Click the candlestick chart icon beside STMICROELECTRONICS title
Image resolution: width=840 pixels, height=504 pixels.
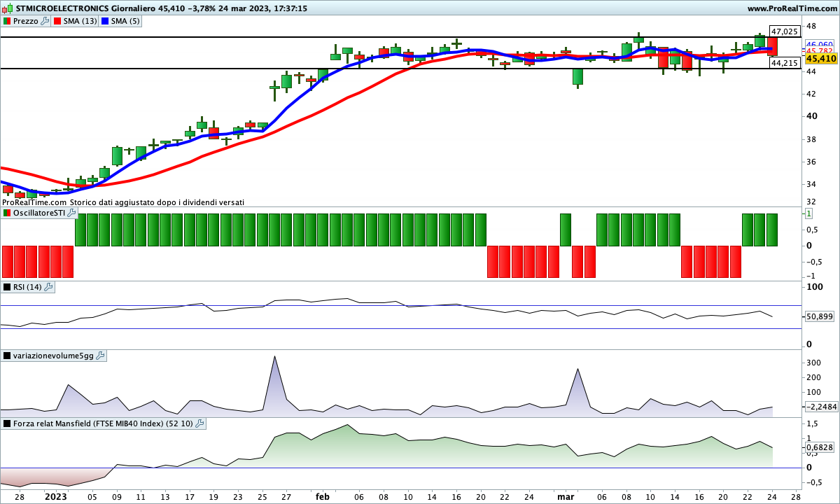click(x=8, y=8)
